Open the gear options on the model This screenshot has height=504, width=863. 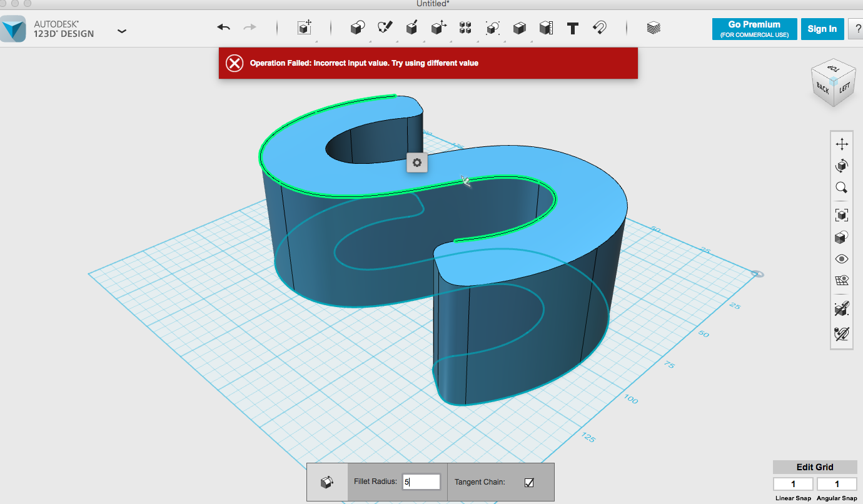click(417, 163)
